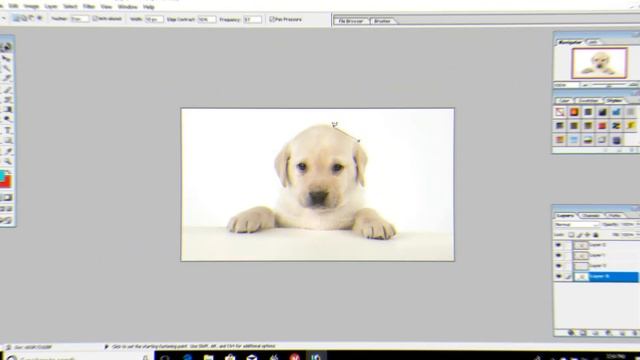Click Jump to ImageReady button
The width and height of the screenshot is (640, 360).
click(x=6, y=220)
